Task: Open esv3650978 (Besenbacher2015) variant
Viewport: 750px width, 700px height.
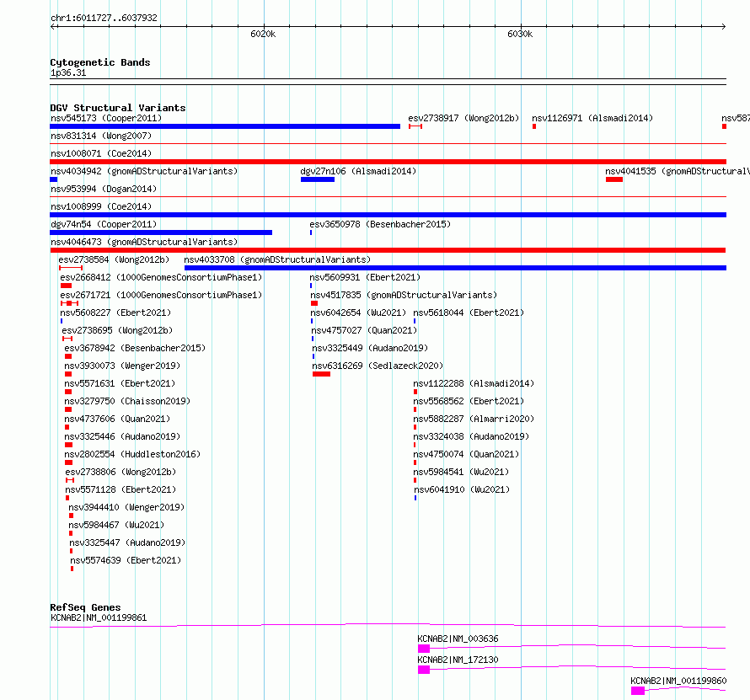Action: click(x=380, y=224)
